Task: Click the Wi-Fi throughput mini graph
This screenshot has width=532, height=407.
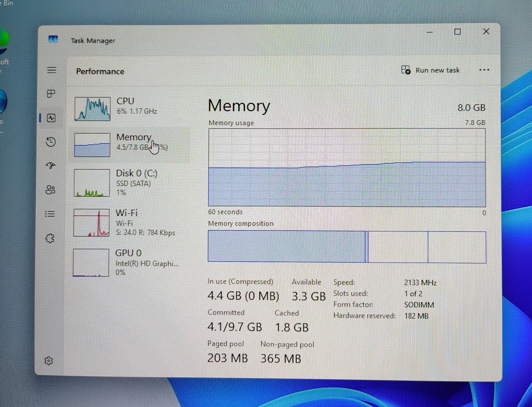Action: 91,223
